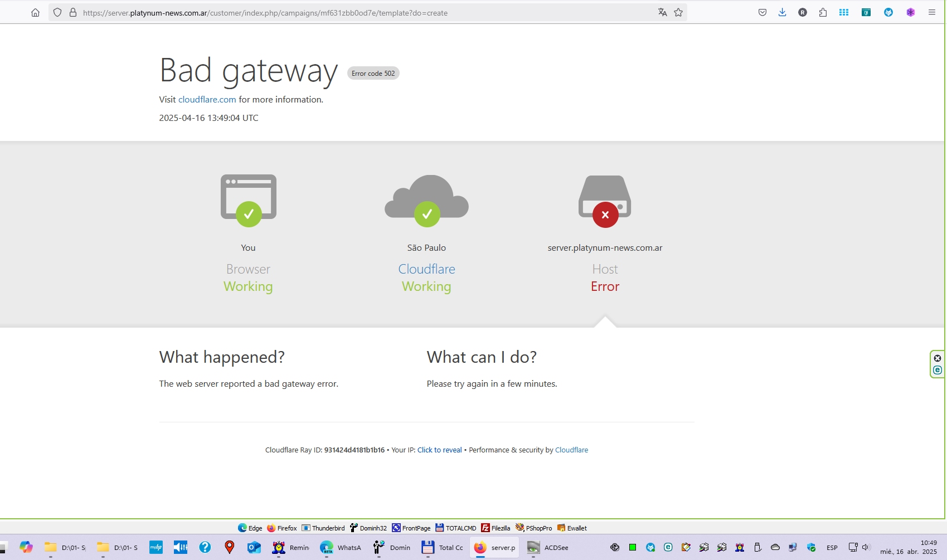
Task: Switch to the Domin taskbar window
Action: coord(392,547)
